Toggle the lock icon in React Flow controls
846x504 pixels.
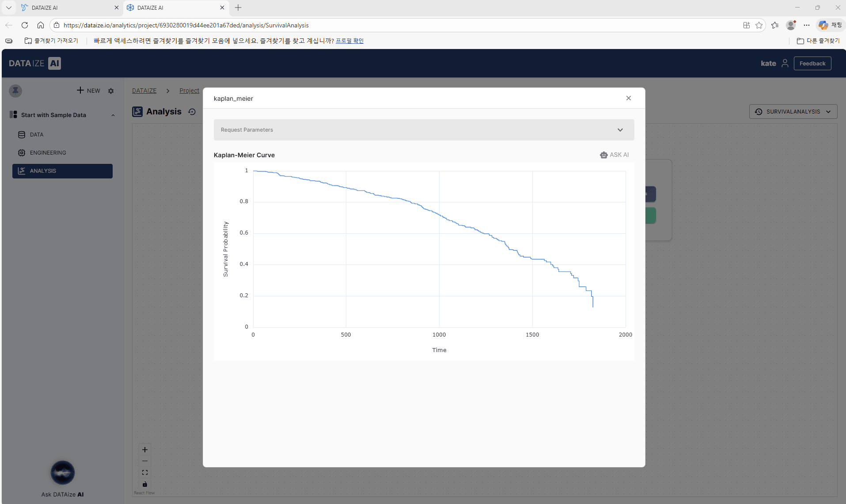[x=144, y=484]
